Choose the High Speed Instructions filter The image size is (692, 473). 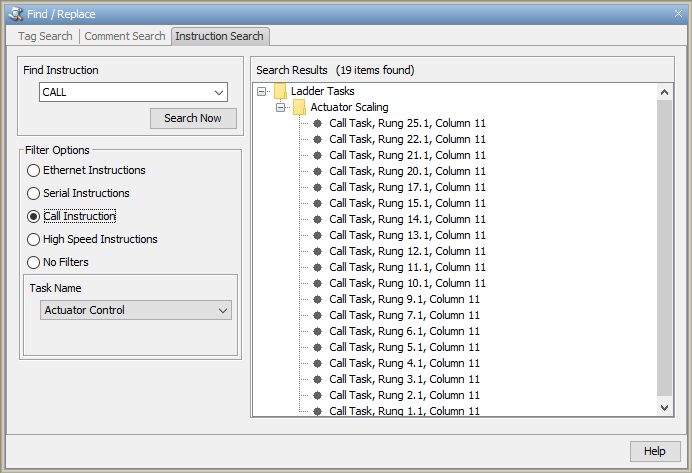click(34, 240)
